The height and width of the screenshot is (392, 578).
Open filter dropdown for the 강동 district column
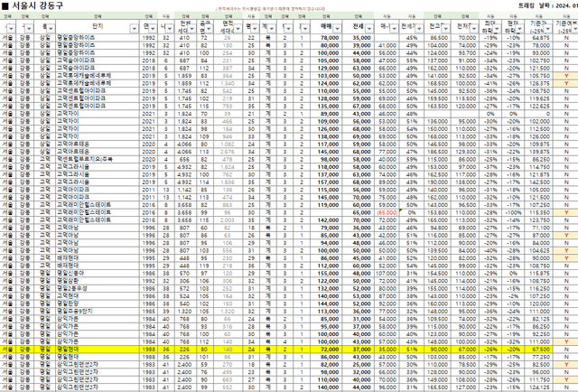29,29
